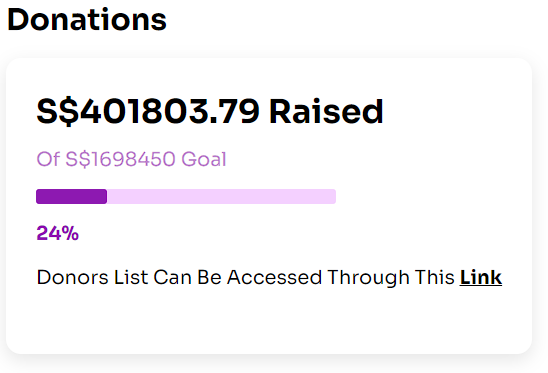This screenshot has width=548, height=373.
Task: Click the blank area right of the progress bar
Action: [432, 196]
